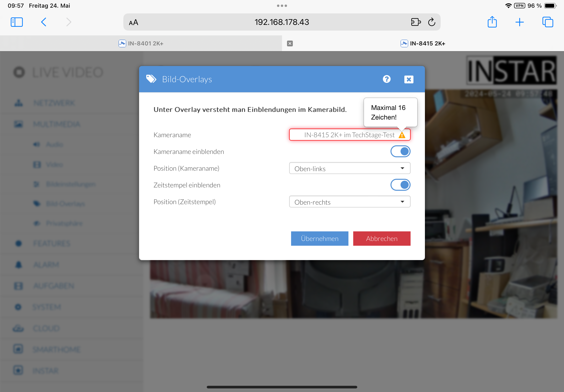Click the warning triangle in Kameraname field
564x392 pixels.
coord(402,135)
